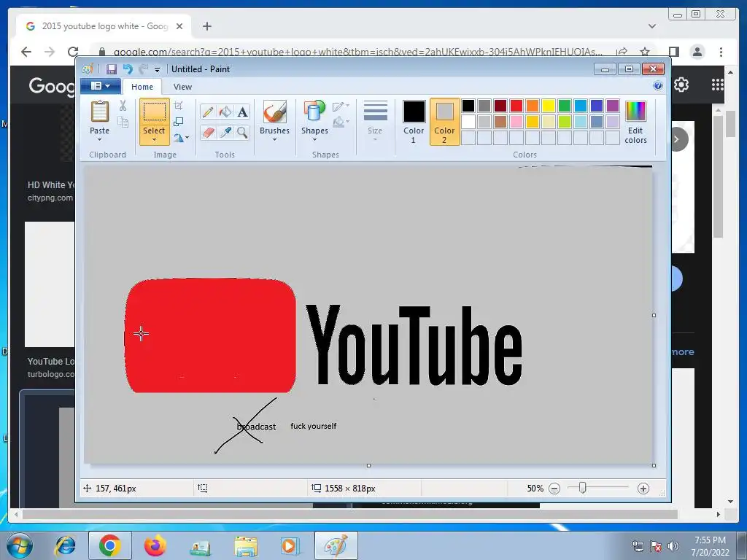Click the Share page icon in Chrome
The width and height of the screenshot is (747, 560).
click(x=622, y=52)
